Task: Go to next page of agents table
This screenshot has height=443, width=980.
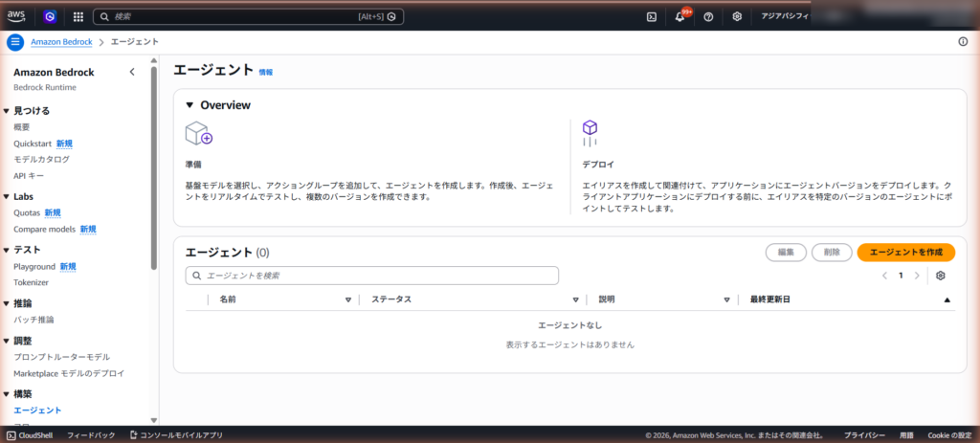Action: coord(917,276)
